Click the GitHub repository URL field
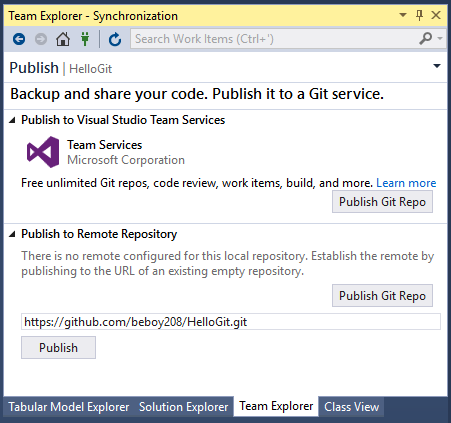Screen dimensions: 451x423 (x=231, y=322)
